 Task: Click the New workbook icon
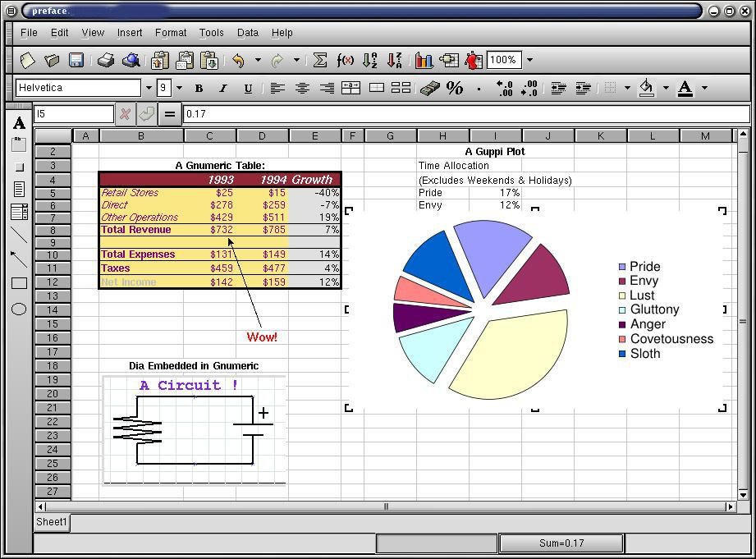[x=27, y=60]
